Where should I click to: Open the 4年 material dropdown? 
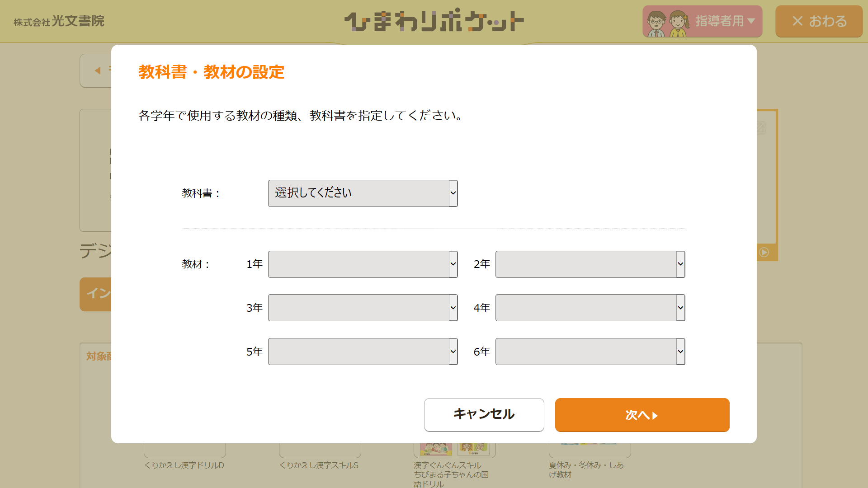click(x=590, y=308)
